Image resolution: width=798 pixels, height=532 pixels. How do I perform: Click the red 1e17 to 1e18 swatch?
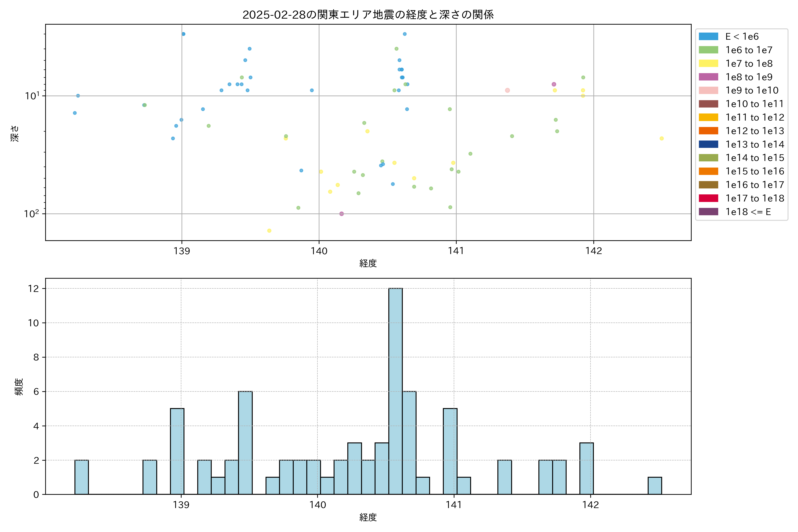pyautogui.click(x=708, y=198)
